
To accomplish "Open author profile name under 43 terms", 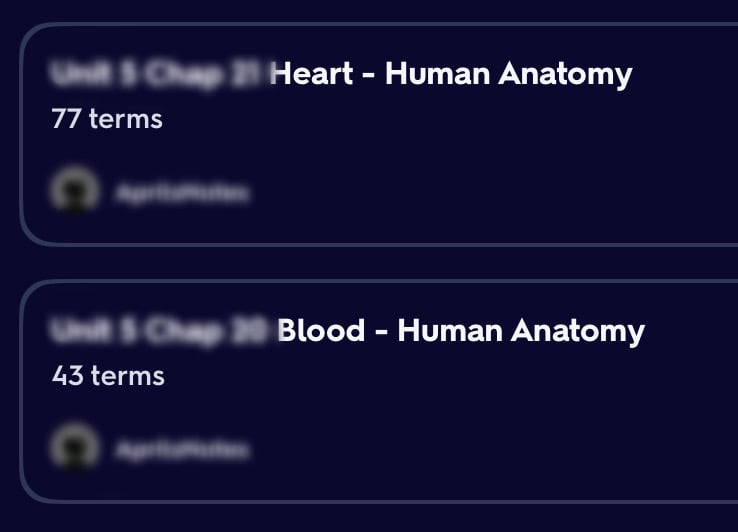I will click(x=181, y=450).
